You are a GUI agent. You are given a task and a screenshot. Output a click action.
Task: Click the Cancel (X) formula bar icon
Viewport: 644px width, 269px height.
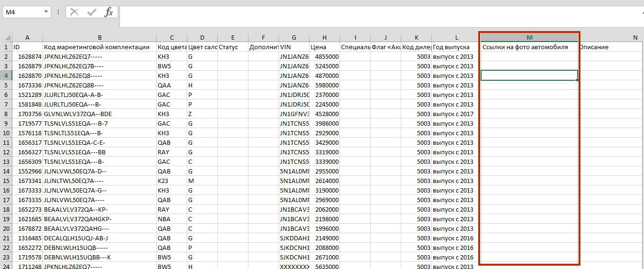74,12
